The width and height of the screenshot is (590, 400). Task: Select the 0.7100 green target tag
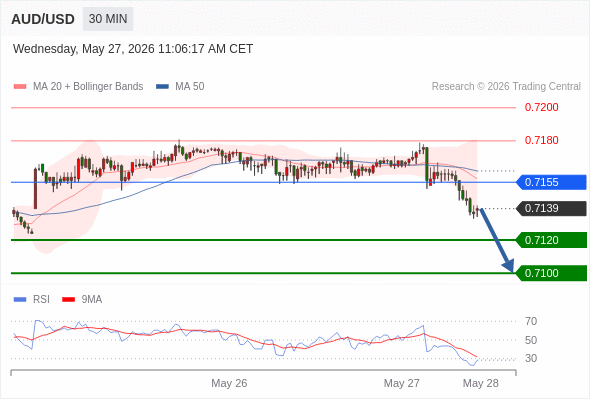[551, 273]
